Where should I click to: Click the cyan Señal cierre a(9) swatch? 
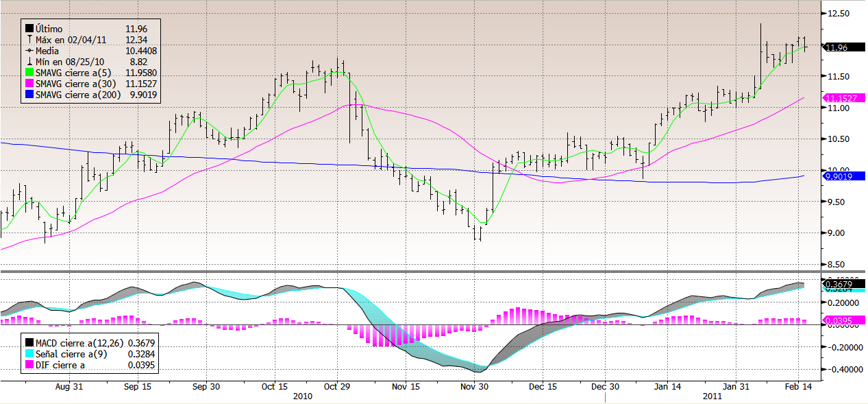tap(29, 353)
